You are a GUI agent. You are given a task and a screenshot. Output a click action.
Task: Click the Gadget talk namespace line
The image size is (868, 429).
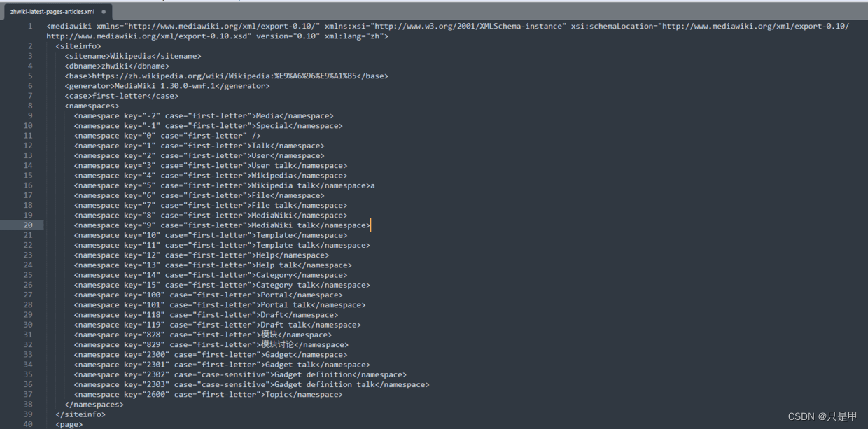point(222,365)
